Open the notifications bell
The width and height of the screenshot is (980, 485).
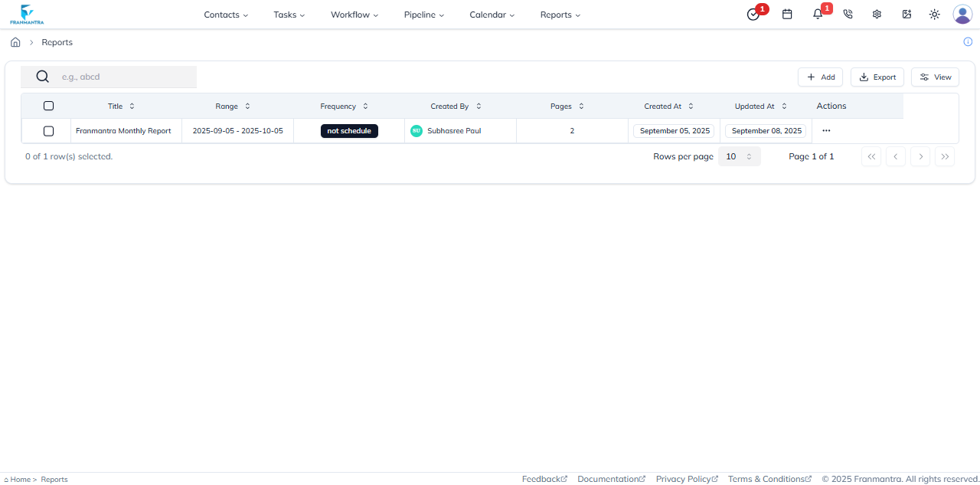click(x=818, y=14)
